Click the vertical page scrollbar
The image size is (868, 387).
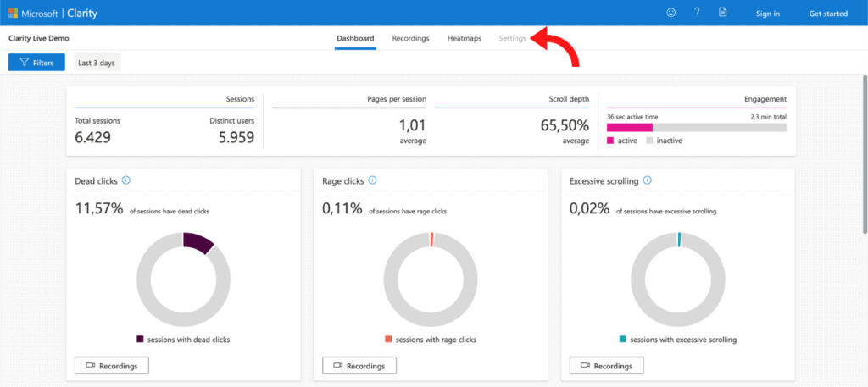(x=865, y=155)
